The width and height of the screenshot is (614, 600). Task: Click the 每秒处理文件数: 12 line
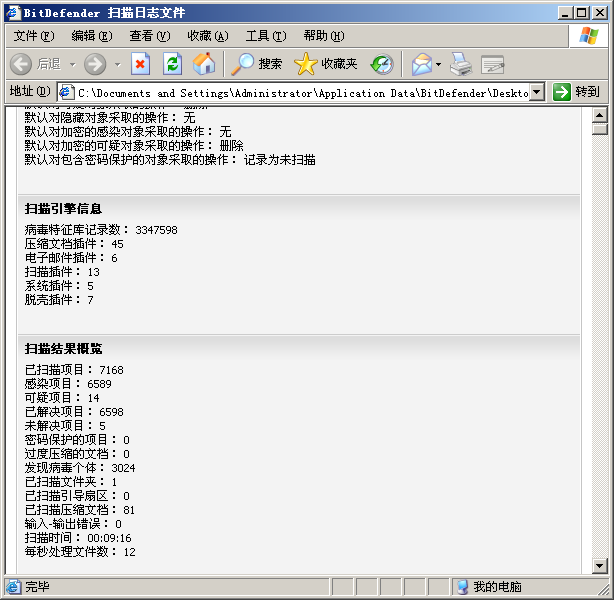tap(80, 552)
